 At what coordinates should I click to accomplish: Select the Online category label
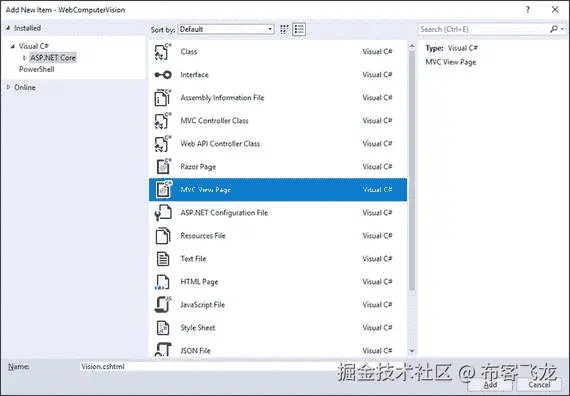(25, 87)
